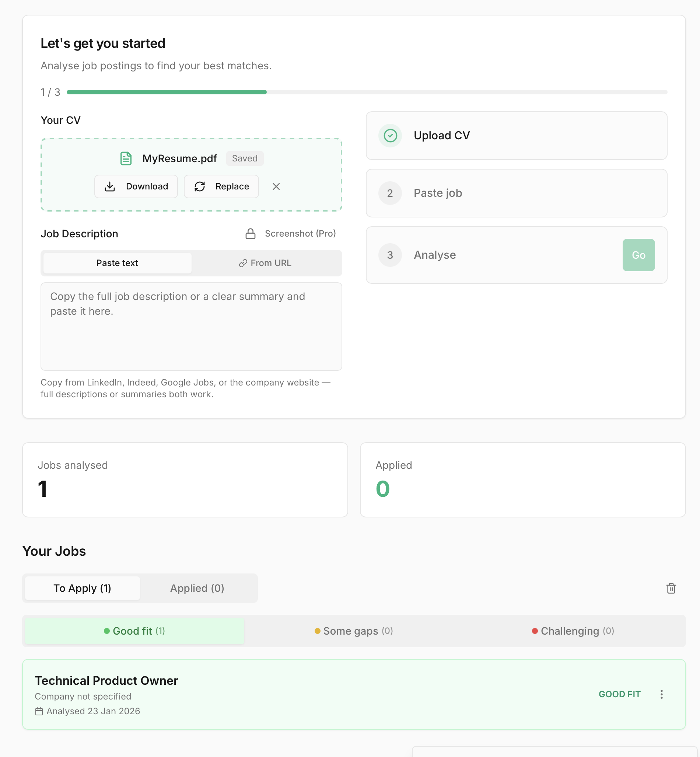Viewport: 700px width, 757px height.
Task: Click the Replace icon to swap your CV
Action: point(200,186)
